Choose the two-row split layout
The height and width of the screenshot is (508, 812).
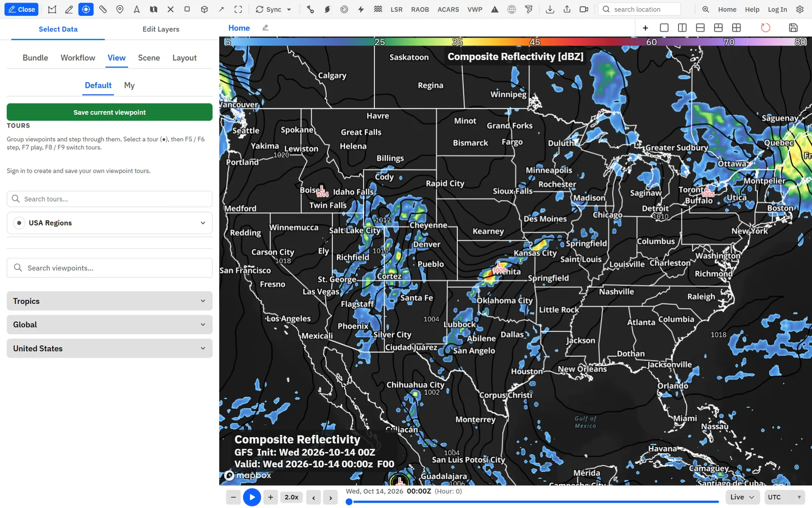[700, 28]
